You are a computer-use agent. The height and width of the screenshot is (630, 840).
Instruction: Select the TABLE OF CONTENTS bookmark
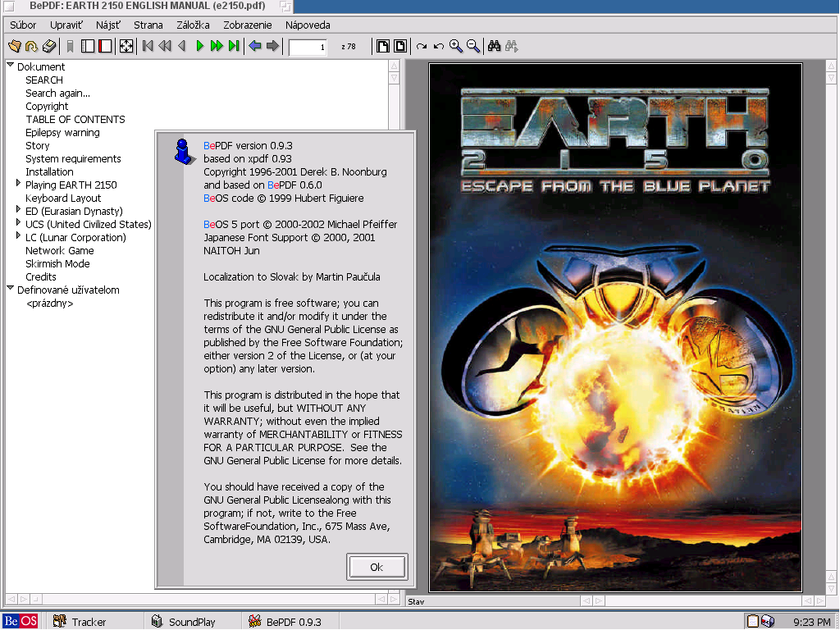pos(75,119)
